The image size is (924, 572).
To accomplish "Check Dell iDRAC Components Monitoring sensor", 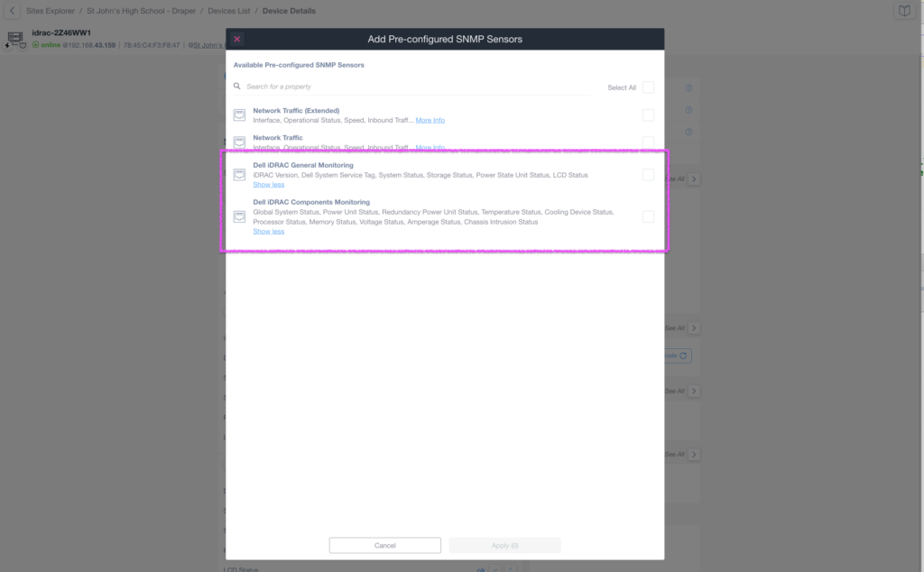I will (648, 217).
